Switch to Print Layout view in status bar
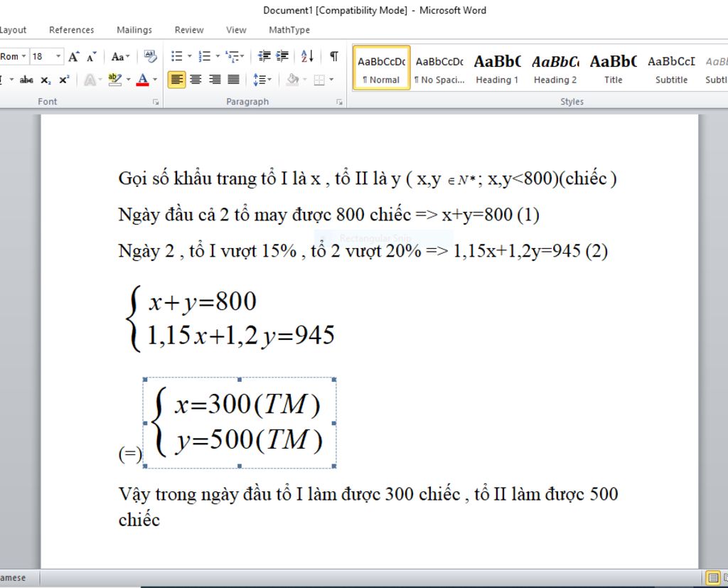Screen dimensions: 728x588 712,578
